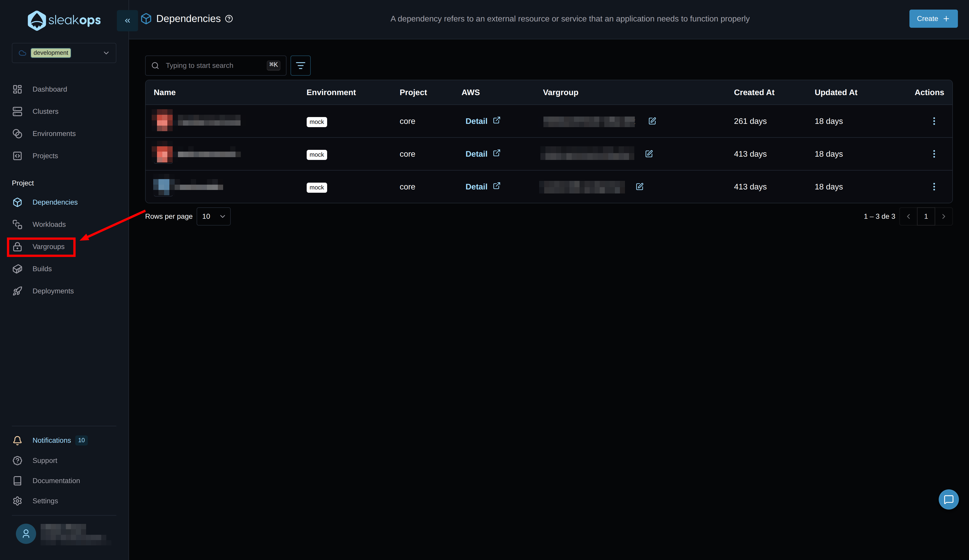Click the Create button

pyautogui.click(x=933, y=18)
